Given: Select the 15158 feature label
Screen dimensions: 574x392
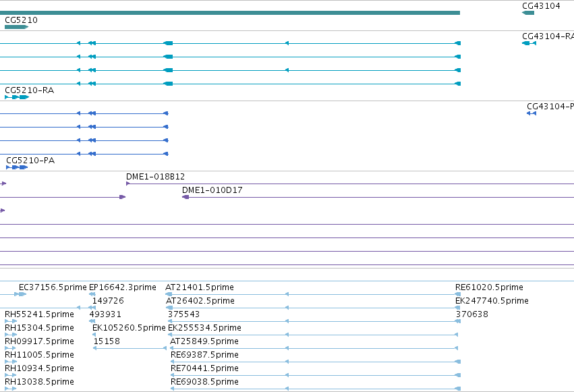Looking at the screenshot, I should click(x=107, y=341).
